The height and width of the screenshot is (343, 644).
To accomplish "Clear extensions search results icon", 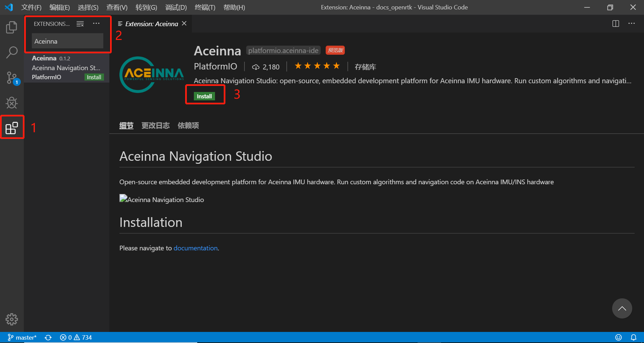I will pos(80,24).
